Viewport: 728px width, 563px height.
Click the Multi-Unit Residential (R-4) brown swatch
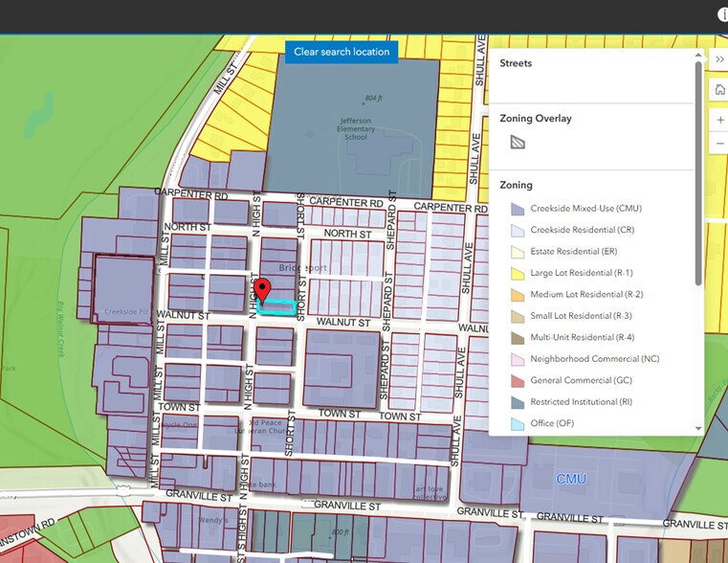point(518,338)
